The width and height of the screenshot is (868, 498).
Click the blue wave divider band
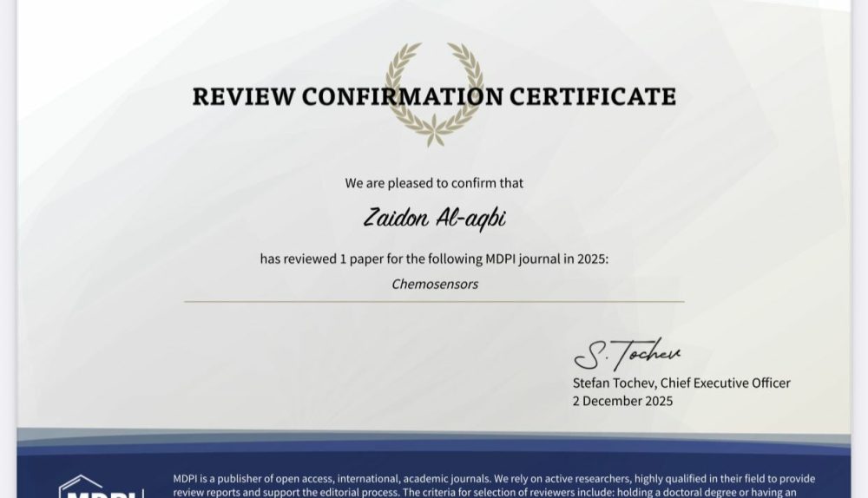pyautogui.click(x=434, y=442)
